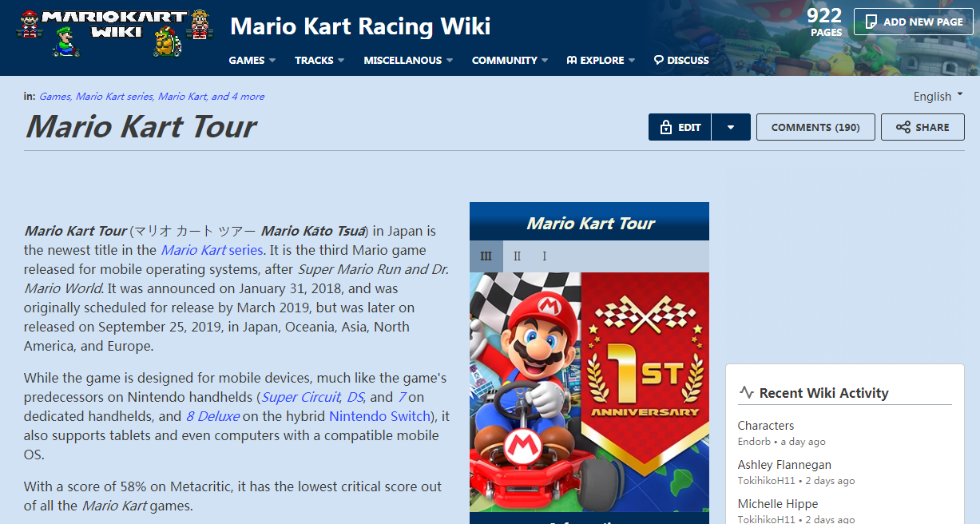Screen dimensions: 980x524
Task: Show the 'and 4 more' categories
Action: coord(238,96)
